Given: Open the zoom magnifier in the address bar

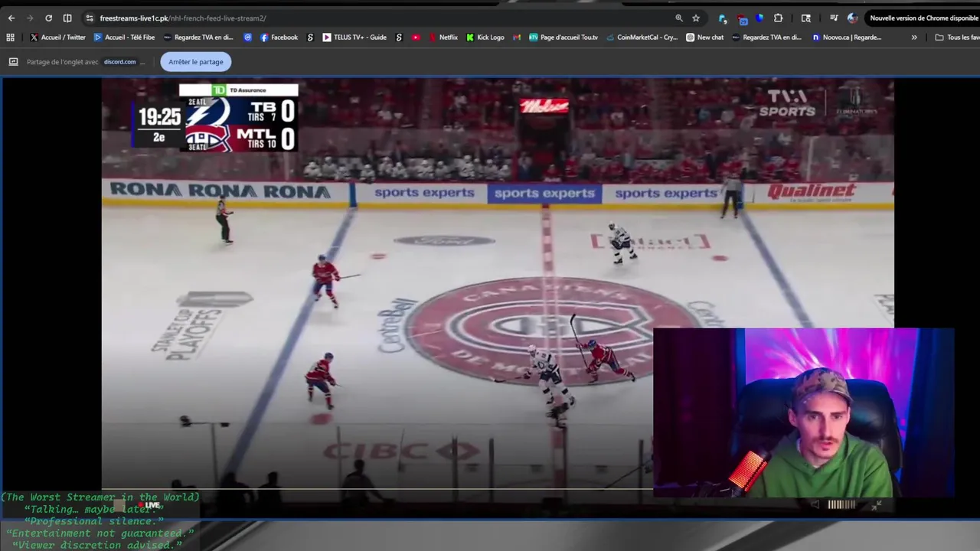Looking at the screenshot, I should click(x=679, y=18).
